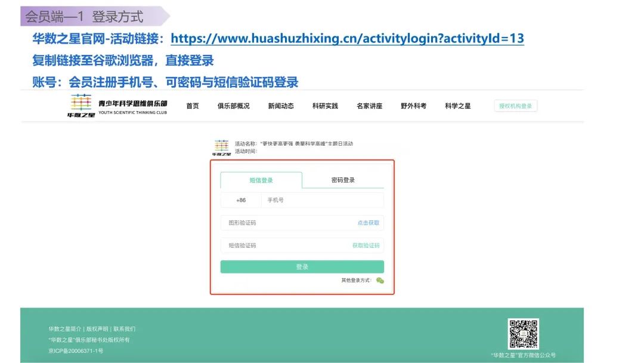Viewport: 644px width, 363px height.
Task: Focus the 手机号 input field
Action: 323,200
